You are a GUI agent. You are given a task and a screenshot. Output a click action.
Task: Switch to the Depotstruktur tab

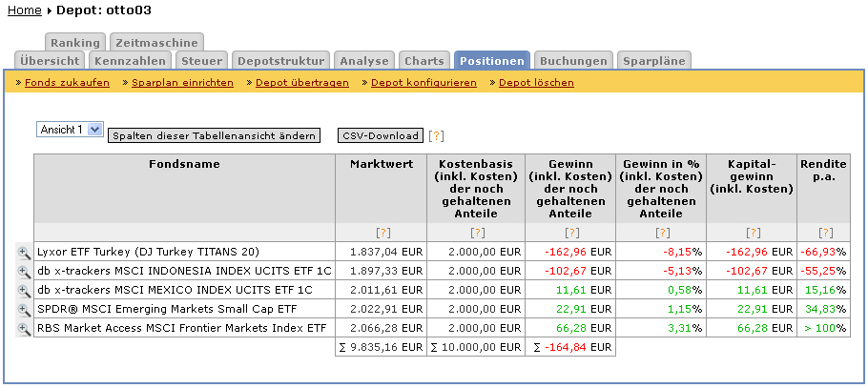coord(281,61)
